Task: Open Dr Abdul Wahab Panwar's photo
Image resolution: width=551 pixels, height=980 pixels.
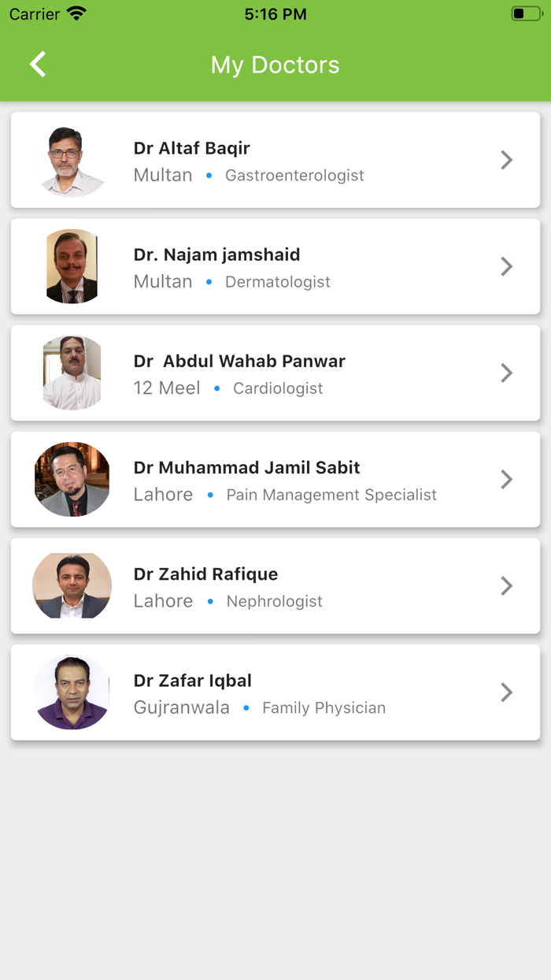Action: tap(72, 373)
